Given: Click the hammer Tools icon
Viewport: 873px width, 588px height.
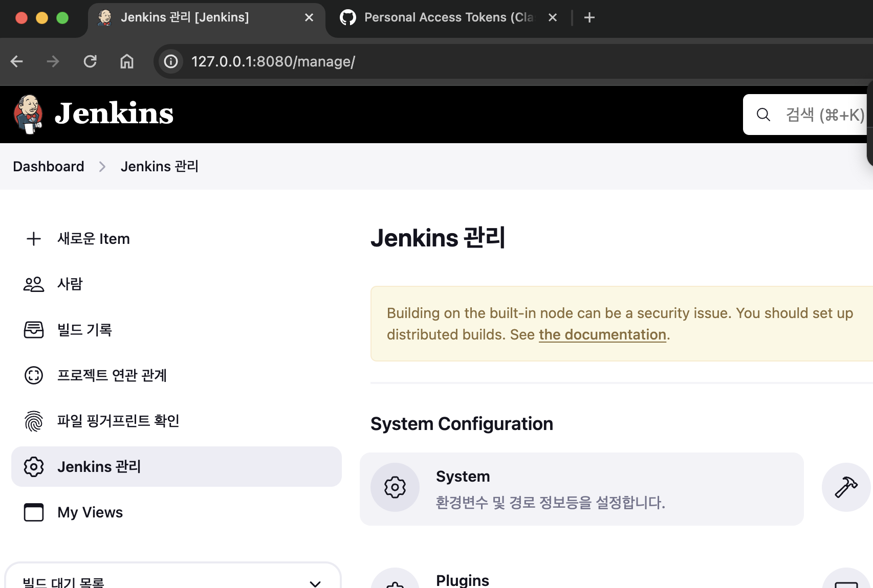Looking at the screenshot, I should (846, 487).
